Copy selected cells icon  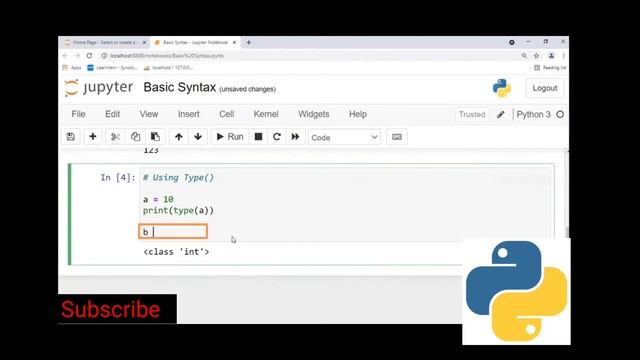pyautogui.click(x=135, y=137)
